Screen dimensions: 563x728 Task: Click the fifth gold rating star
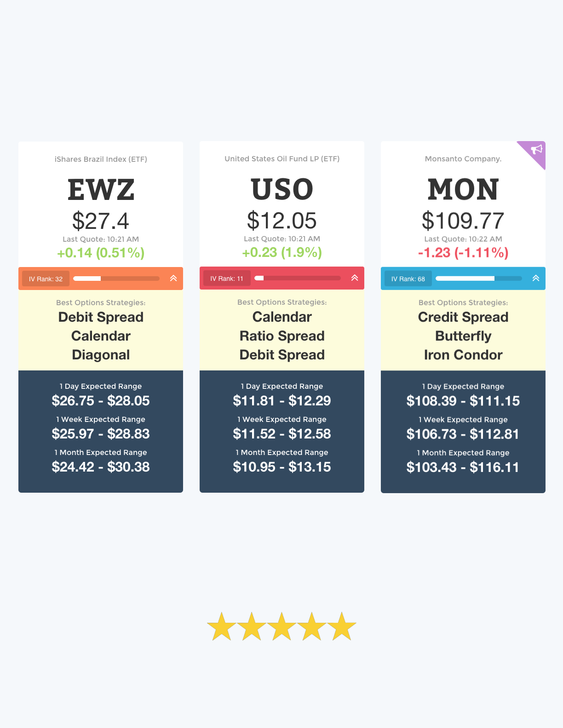(x=342, y=626)
